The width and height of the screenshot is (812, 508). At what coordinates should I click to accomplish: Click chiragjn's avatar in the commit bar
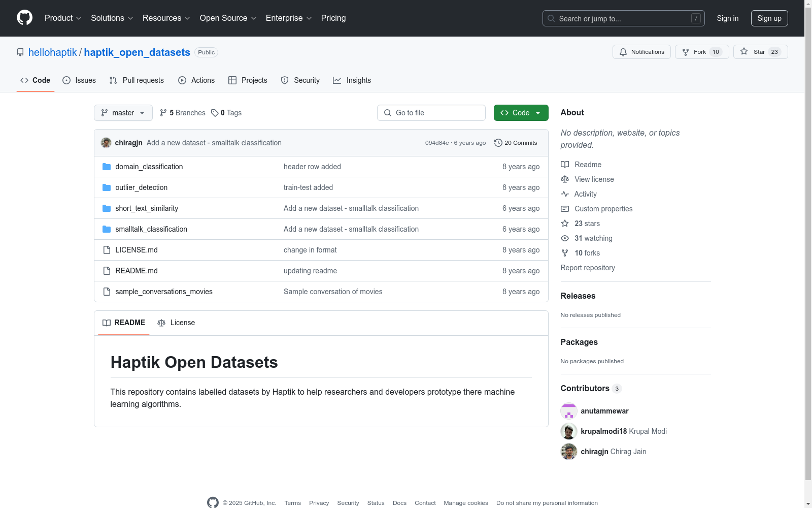coord(106,143)
